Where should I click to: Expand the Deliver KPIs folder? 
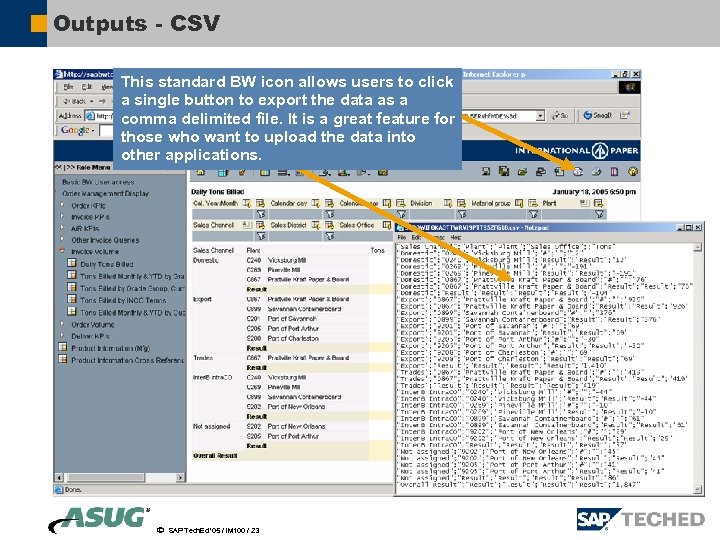coord(62,336)
